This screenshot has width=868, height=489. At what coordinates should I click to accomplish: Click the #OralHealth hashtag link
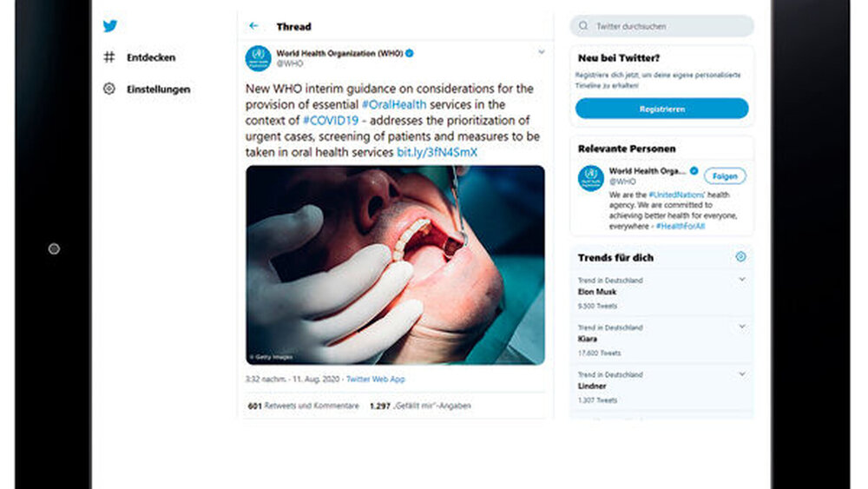pos(393,104)
